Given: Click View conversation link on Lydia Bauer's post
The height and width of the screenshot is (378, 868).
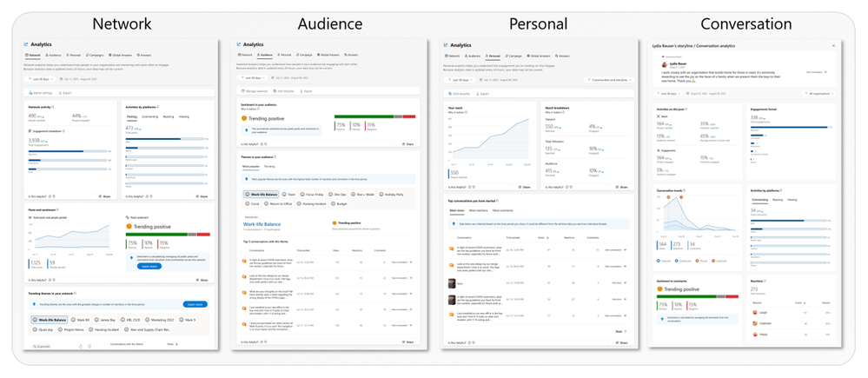Looking at the screenshot, I should (x=817, y=72).
